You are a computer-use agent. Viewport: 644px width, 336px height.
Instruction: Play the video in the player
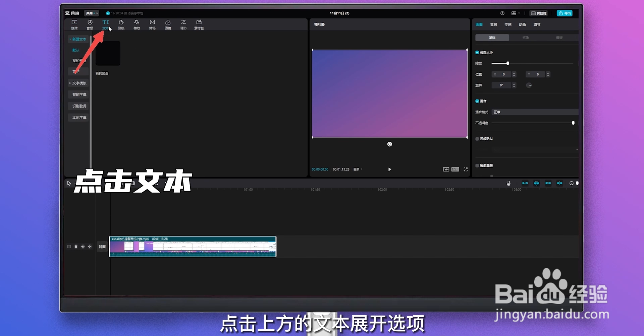pyautogui.click(x=389, y=170)
